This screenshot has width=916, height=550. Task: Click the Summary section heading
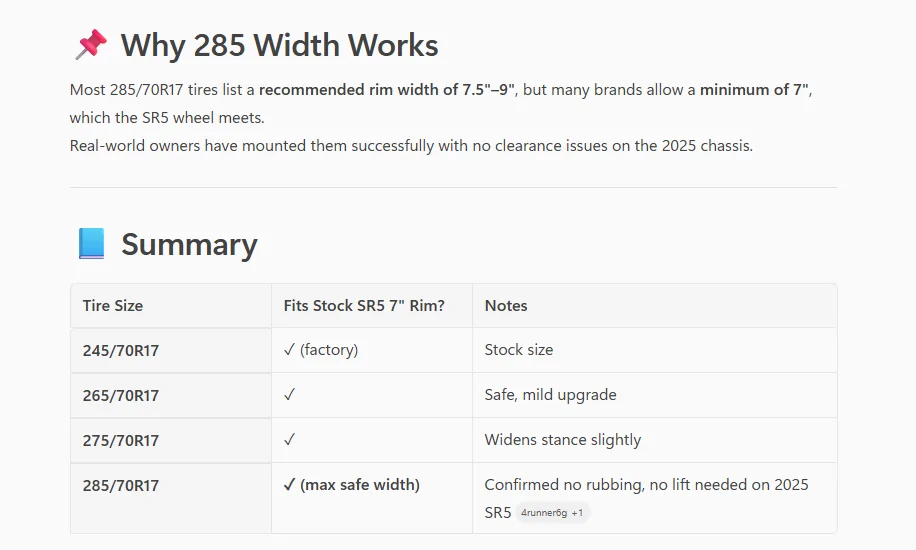coord(189,244)
